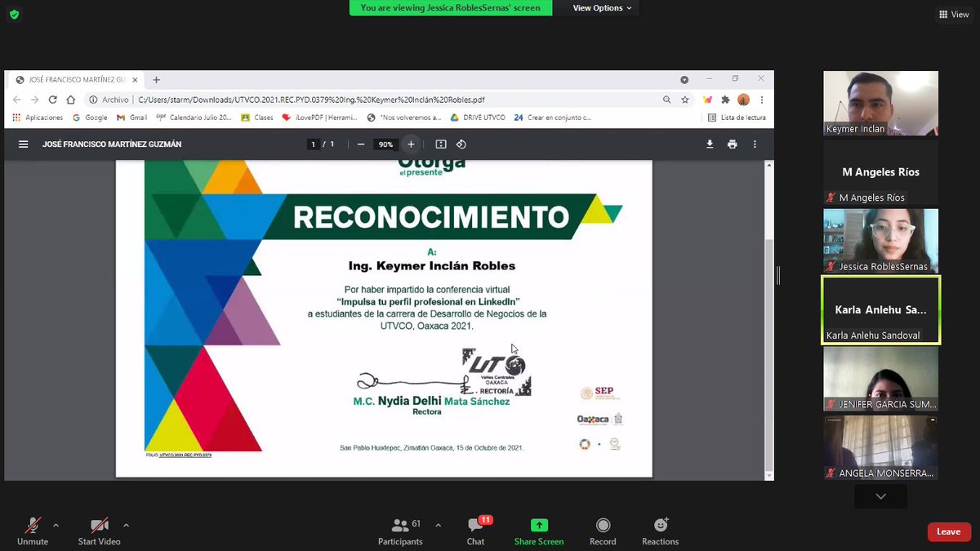Go back in the browser
This screenshot has height=551, width=980.
point(17,100)
